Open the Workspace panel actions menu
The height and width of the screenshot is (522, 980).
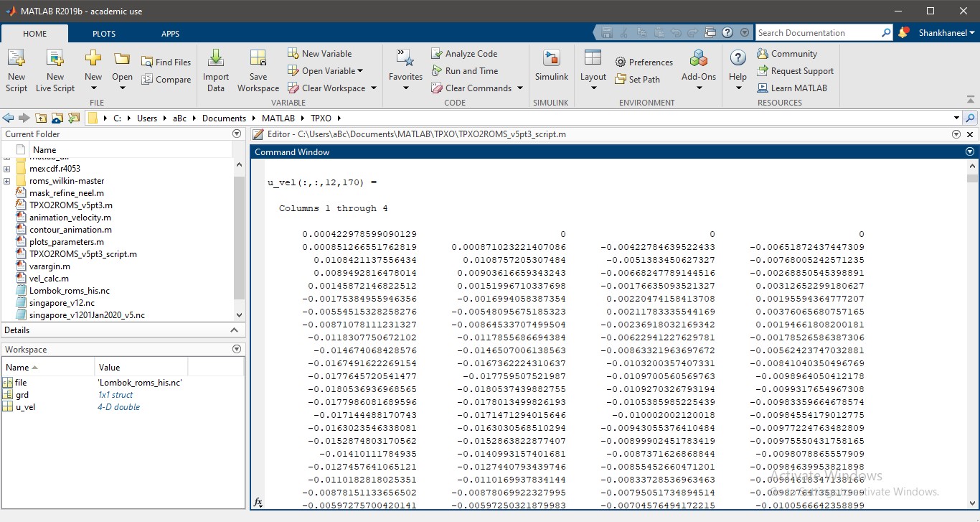click(x=237, y=350)
